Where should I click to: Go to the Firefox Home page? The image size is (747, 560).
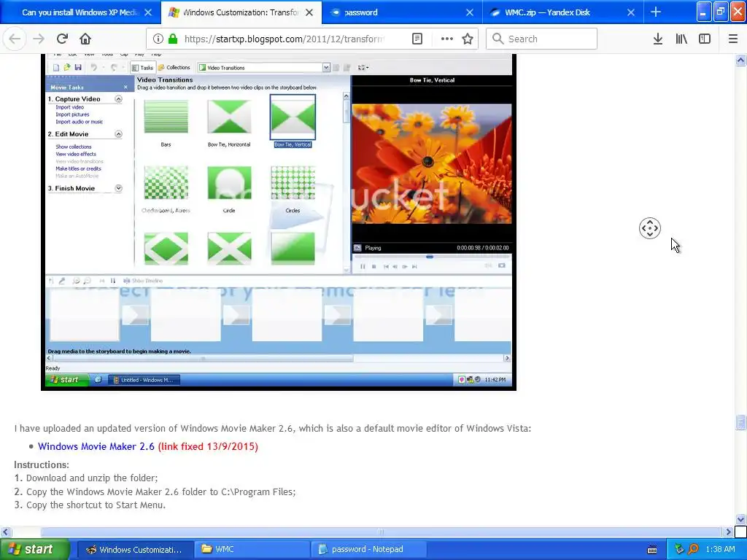tap(85, 39)
